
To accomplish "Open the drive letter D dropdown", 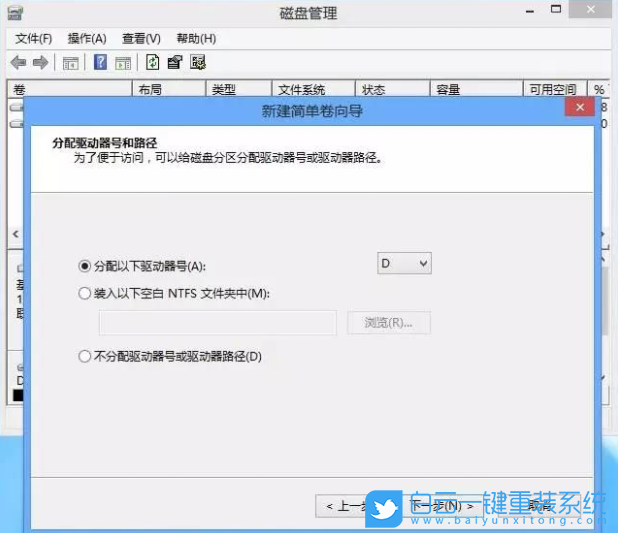I will (x=404, y=263).
